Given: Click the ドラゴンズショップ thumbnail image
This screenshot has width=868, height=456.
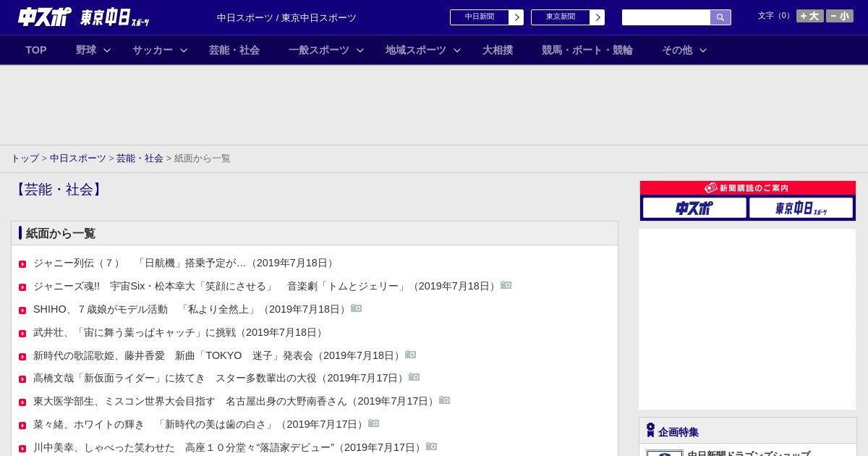Looking at the screenshot, I should [665, 453].
